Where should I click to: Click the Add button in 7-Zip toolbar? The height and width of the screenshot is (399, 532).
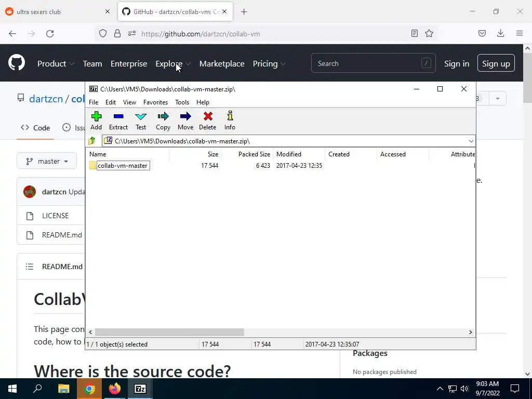pos(96,121)
